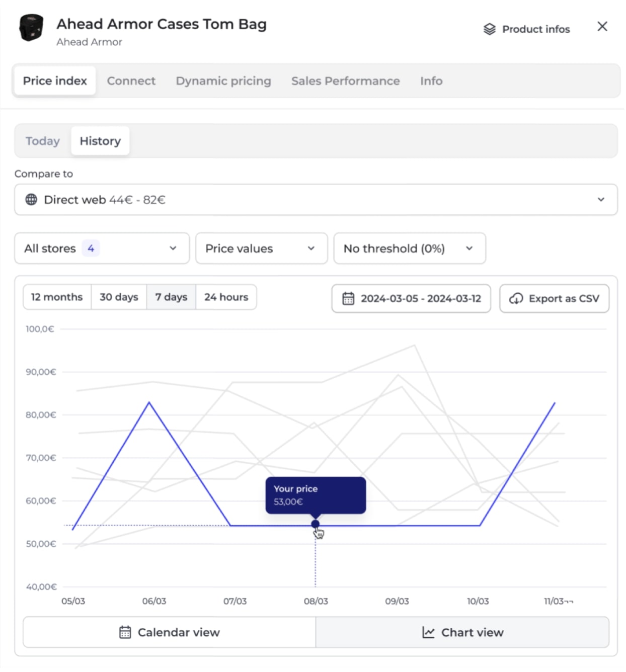This screenshot has height=672, width=626.
Task: Select the 30 days range
Action: (119, 297)
